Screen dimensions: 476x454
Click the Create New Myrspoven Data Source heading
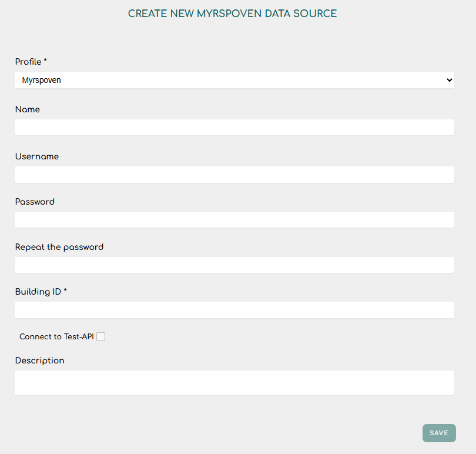[232, 14]
